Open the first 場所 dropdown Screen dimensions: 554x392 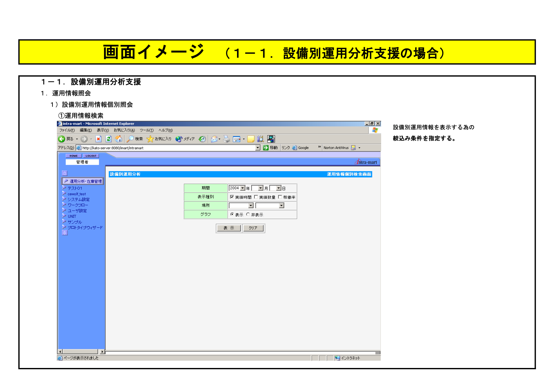click(x=251, y=205)
